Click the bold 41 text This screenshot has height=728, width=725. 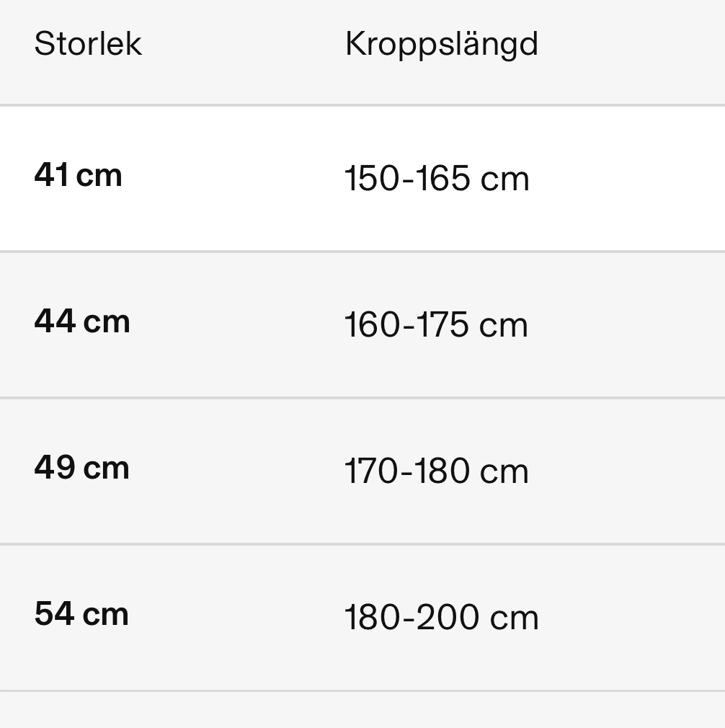coord(52,174)
